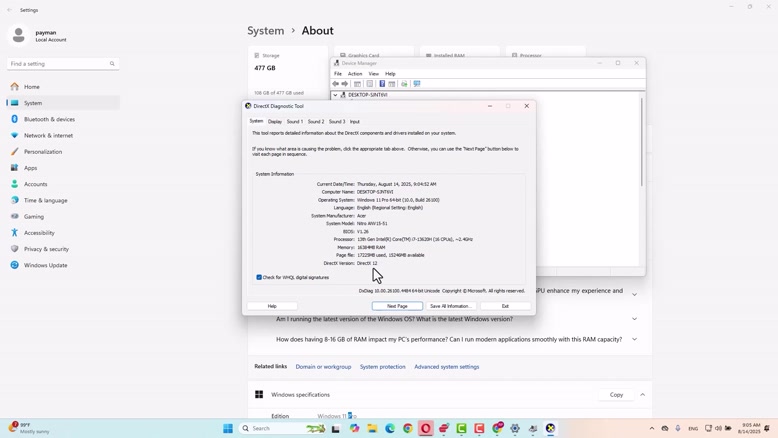Click Exit button in DirectX tool

(x=505, y=306)
